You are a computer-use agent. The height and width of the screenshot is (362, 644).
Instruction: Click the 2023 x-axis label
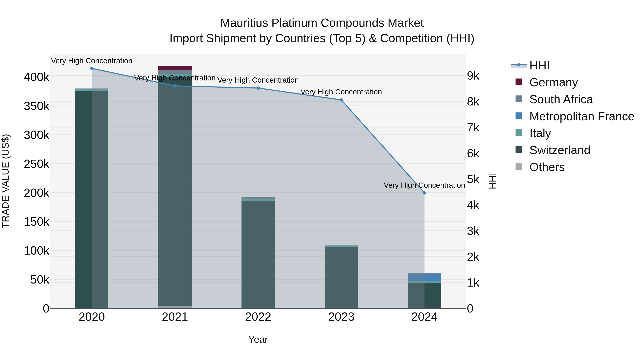341,317
